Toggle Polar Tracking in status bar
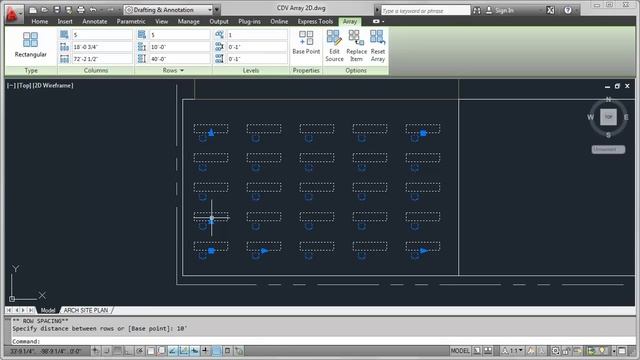Image resolution: width=640 pixels, height=360 pixels. (x=140, y=351)
